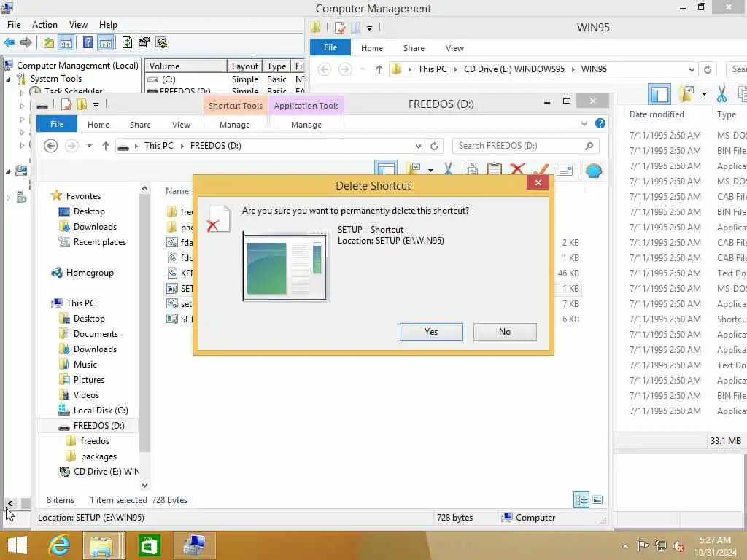
Task: Cancel deletion with No button
Action: [505, 332]
